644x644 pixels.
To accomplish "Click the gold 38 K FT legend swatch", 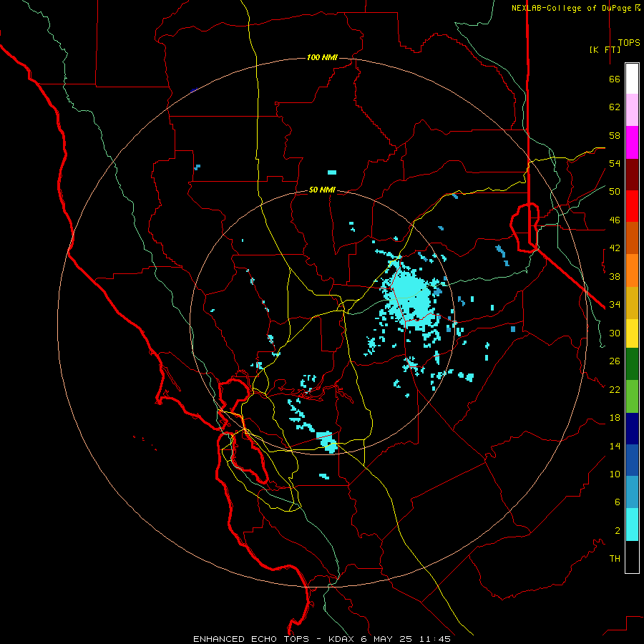I will (x=632, y=303).
